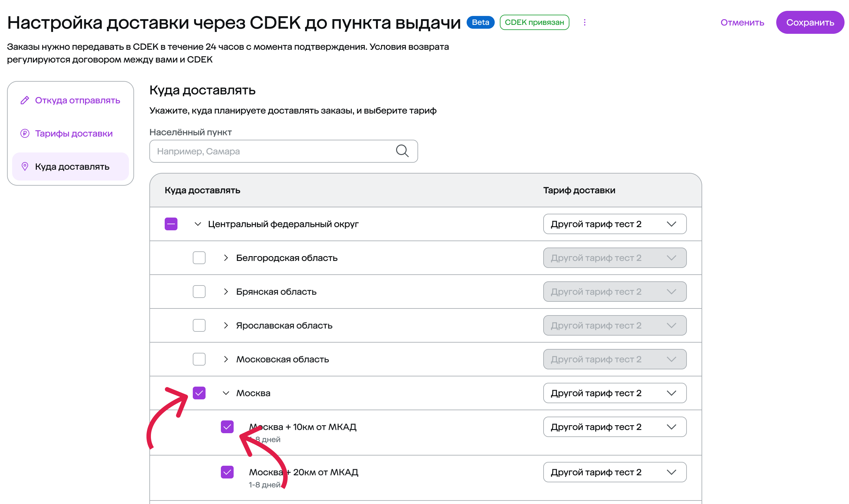Open Откуда отправлять section
849x504 pixels.
(x=78, y=100)
